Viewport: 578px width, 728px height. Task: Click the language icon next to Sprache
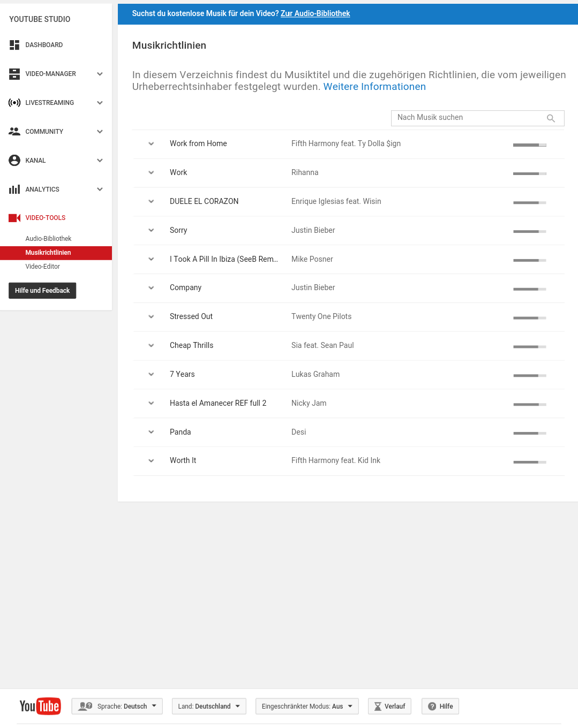point(85,706)
